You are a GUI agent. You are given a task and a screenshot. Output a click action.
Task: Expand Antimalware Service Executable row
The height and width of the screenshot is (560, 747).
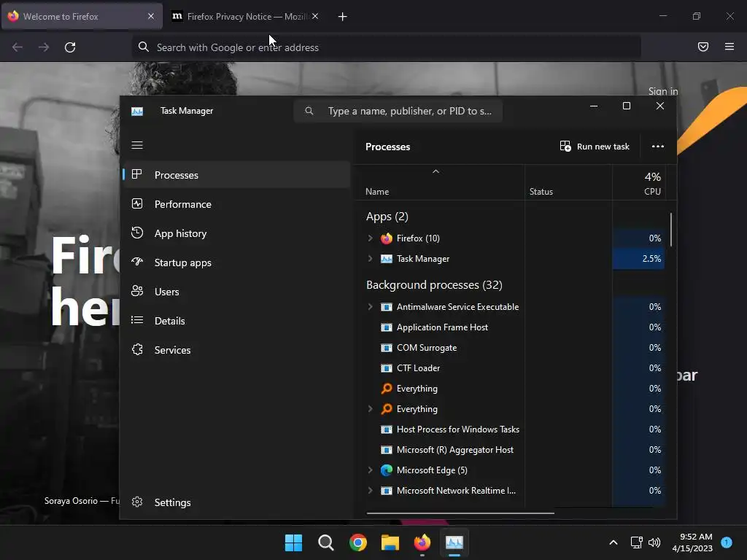(x=370, y=307)
